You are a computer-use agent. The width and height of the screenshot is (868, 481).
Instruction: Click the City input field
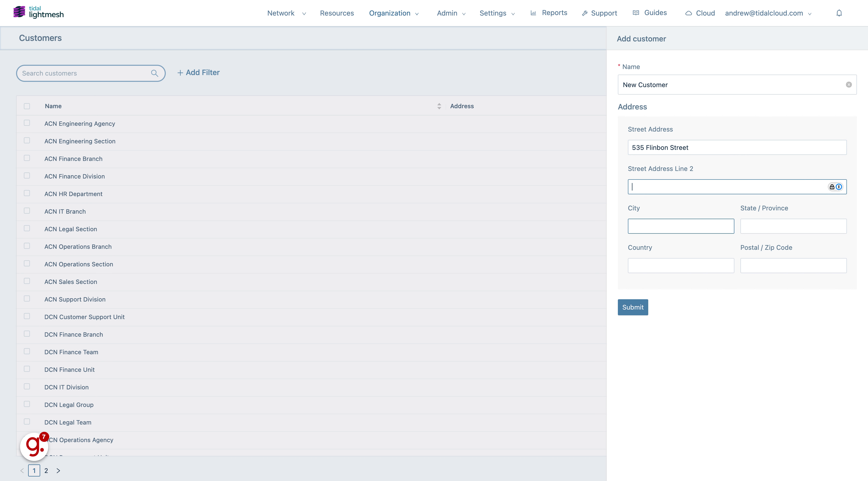(681, 226)
